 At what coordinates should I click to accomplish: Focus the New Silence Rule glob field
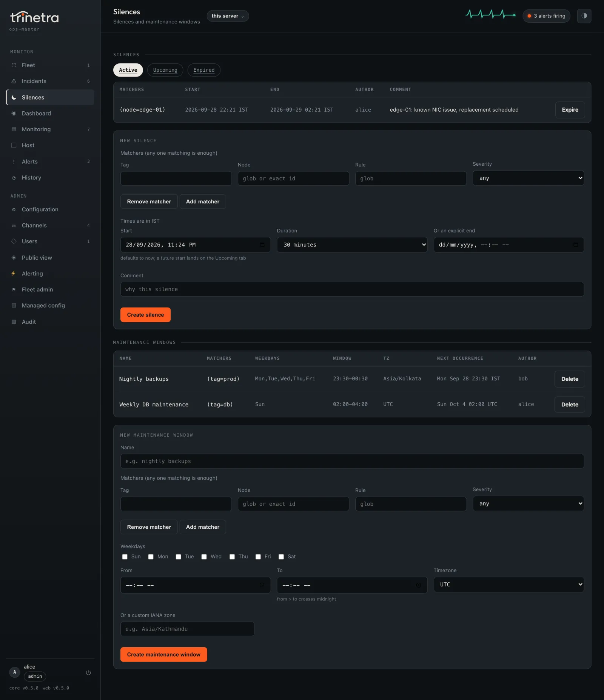click(411, 178)
